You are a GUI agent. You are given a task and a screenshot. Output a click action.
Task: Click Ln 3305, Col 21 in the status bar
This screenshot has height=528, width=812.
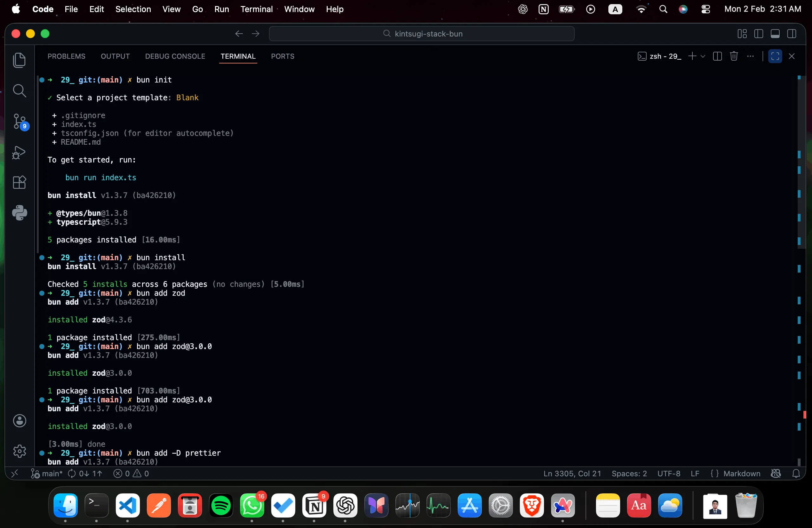(x=572, y=474)
